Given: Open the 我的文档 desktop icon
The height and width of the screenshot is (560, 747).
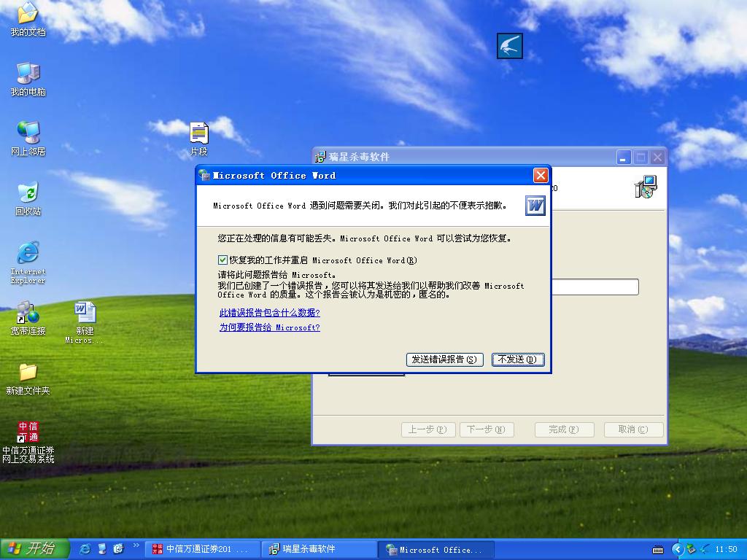Looking at the screenshot, I should click(x=28, y=19).
